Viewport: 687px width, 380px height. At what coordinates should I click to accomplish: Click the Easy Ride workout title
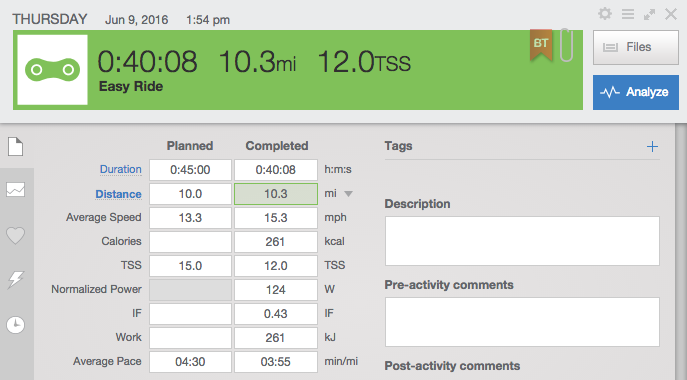[x=131, y=86]
